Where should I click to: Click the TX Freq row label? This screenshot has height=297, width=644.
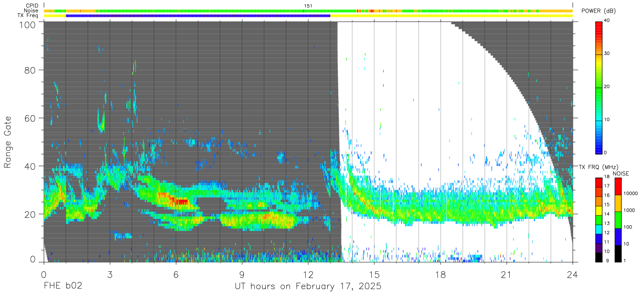[28, 16]
